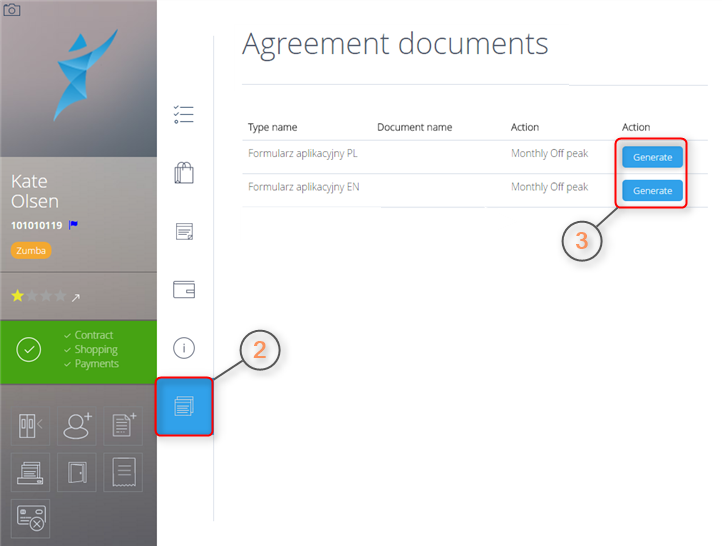Click the lockers icon

pyautogui.click(x=30, y=425)
